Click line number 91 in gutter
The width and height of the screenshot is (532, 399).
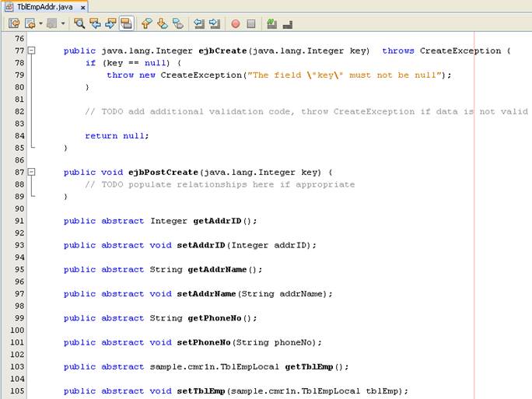(x=19, y=221)
